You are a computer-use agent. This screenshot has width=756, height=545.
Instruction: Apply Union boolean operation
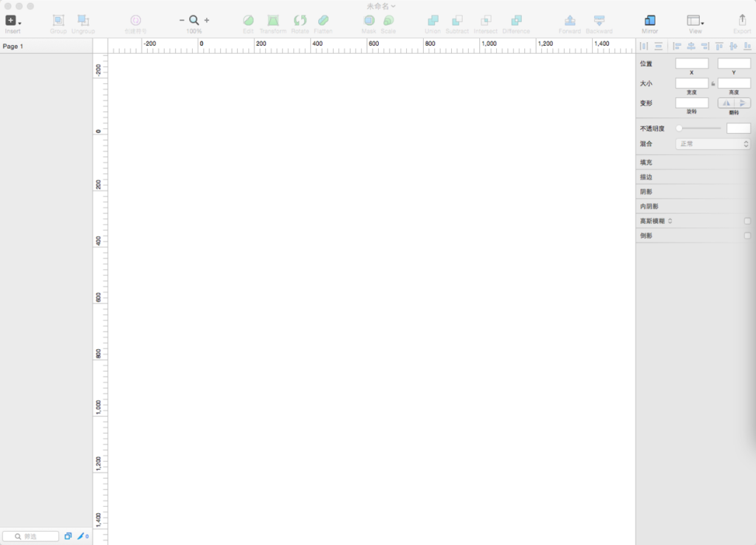pyautogui.click(x=433, y=20)
